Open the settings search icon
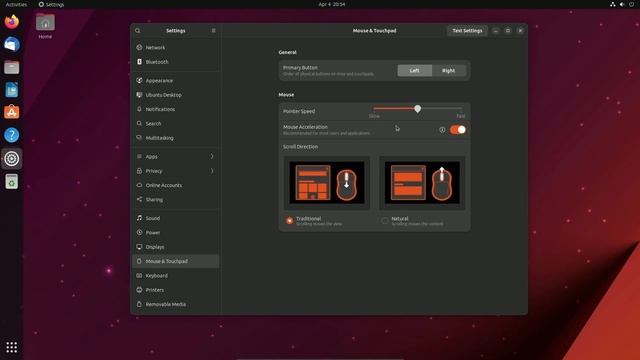Image resolution: width=640 pixels, height=360 pixels. (138, 31)
